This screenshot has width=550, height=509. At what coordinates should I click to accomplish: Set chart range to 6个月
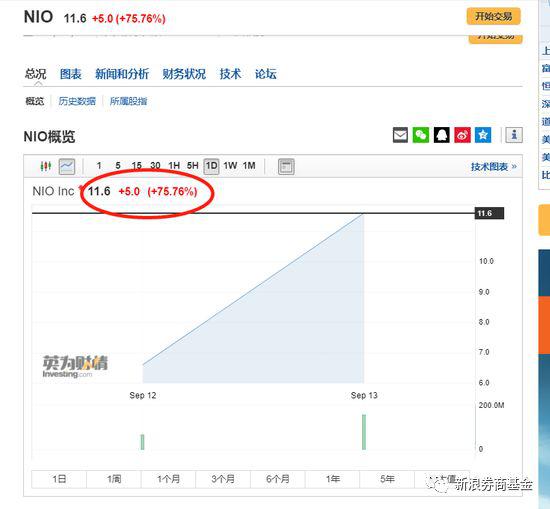coord(278,479)
